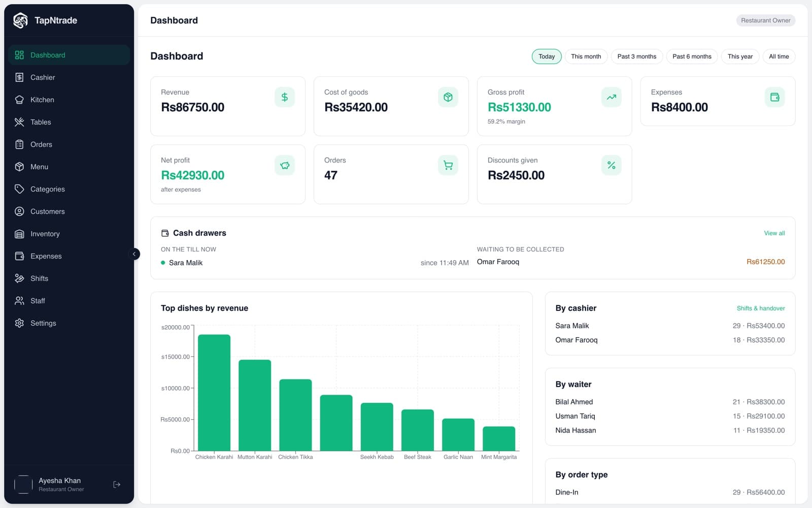Click the Rs53400.00 Sara Malik cashier total
This screenshot has width=812, height=508.
[766, 326]
